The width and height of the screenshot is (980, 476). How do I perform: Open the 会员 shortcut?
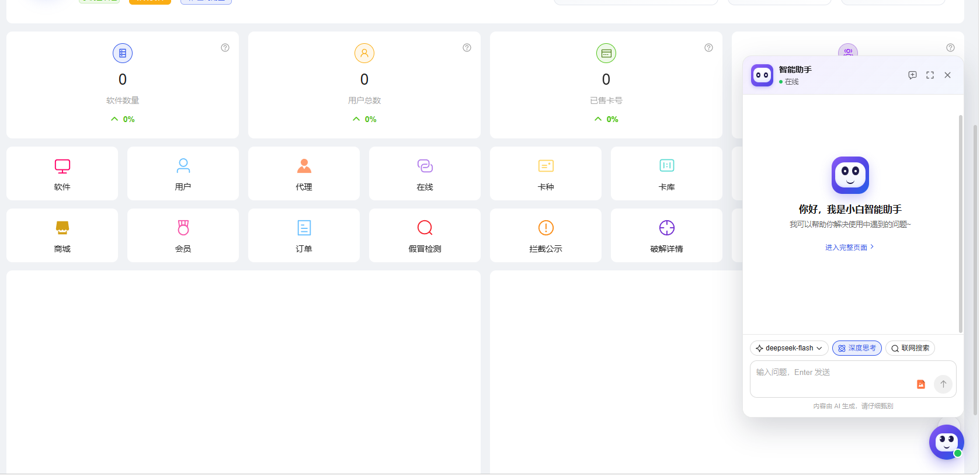coord(183,235)
